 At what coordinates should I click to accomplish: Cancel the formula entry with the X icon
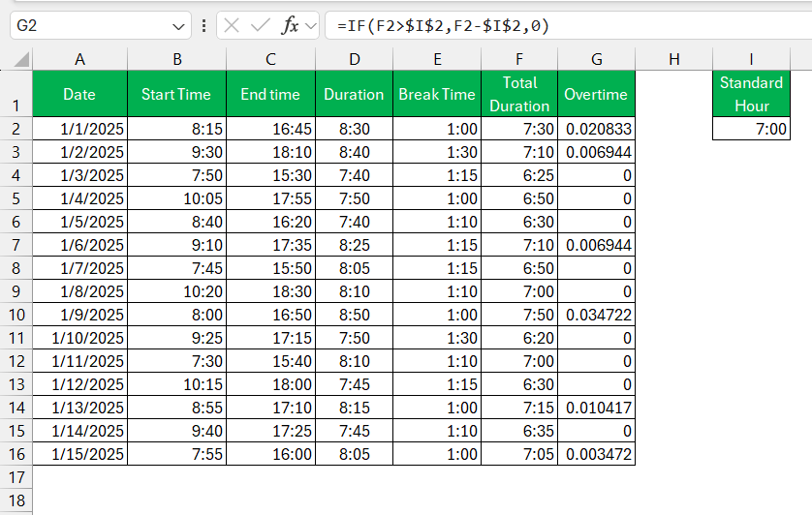tap(232, 25)
